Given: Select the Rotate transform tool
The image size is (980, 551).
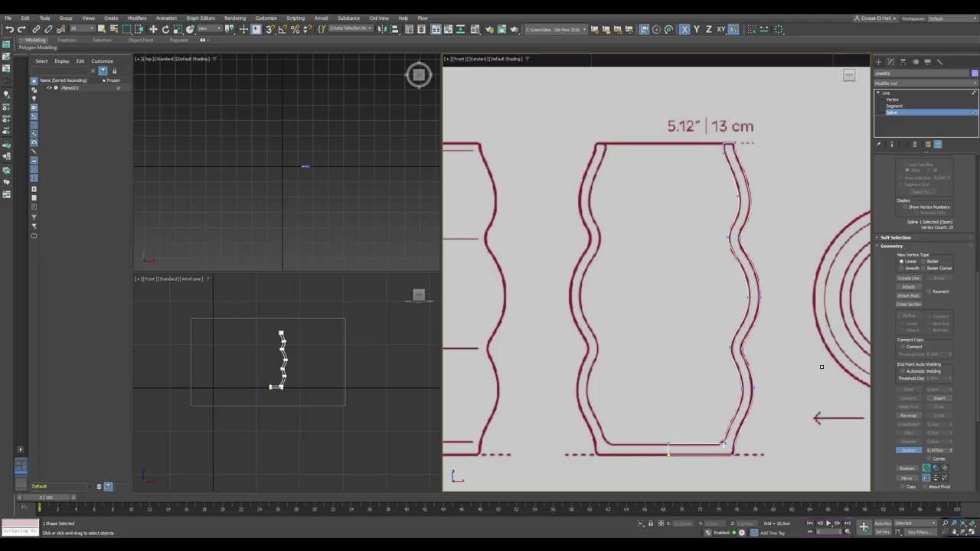Looking at the screenshot, I should [165, 29].
